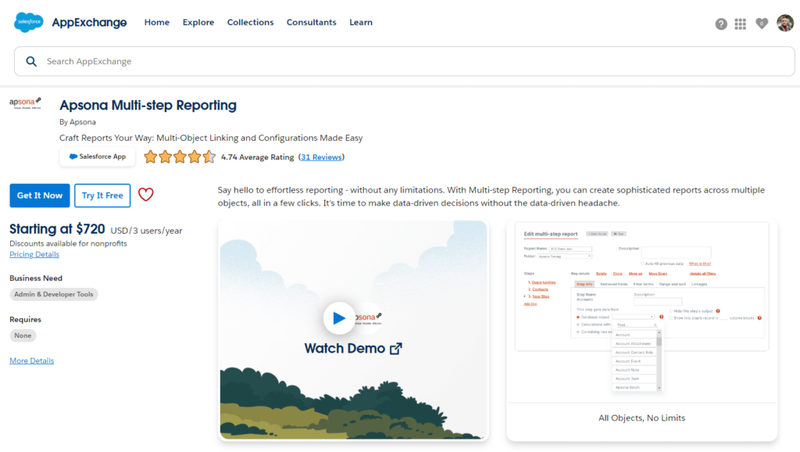Open the Home menu item

157,22
